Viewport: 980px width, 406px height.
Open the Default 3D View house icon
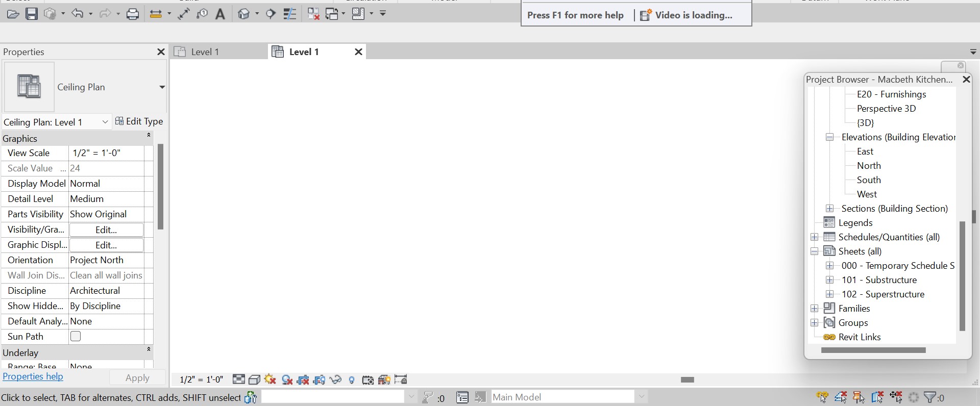(244, 14)
